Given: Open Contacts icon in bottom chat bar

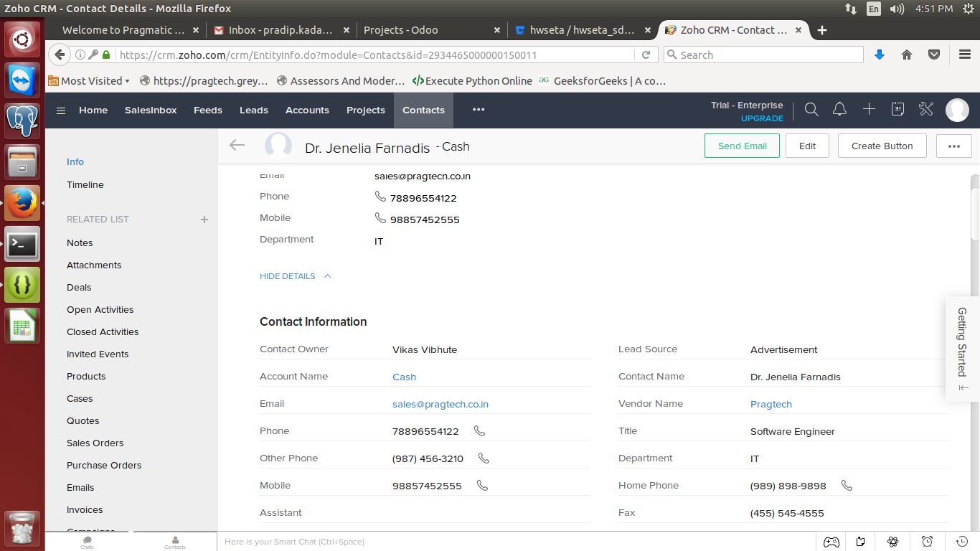Looking at the screenshot, I should [x=175, y=542].
